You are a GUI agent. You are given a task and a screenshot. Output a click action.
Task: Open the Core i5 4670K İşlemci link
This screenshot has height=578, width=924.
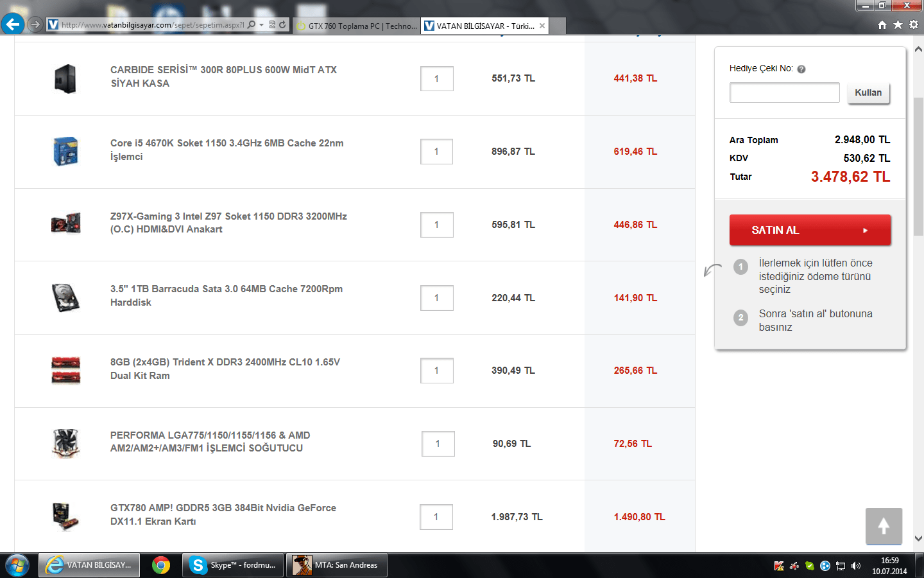tap(227, 150)
